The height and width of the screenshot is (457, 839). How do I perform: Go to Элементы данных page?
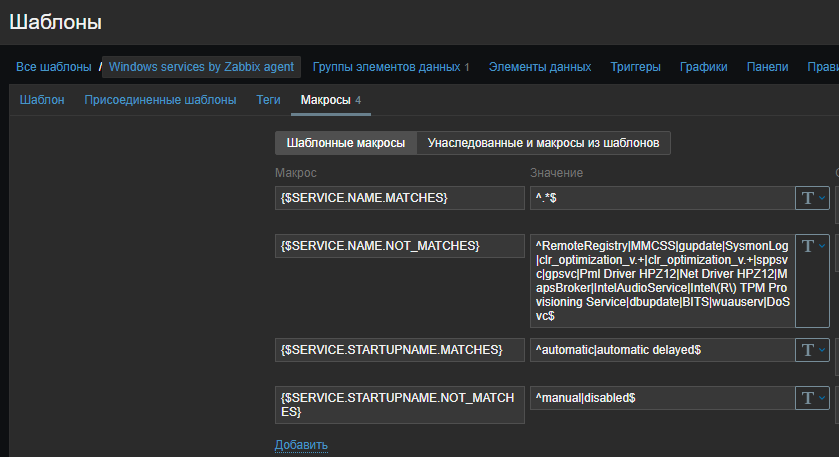(x=540, y=67)
